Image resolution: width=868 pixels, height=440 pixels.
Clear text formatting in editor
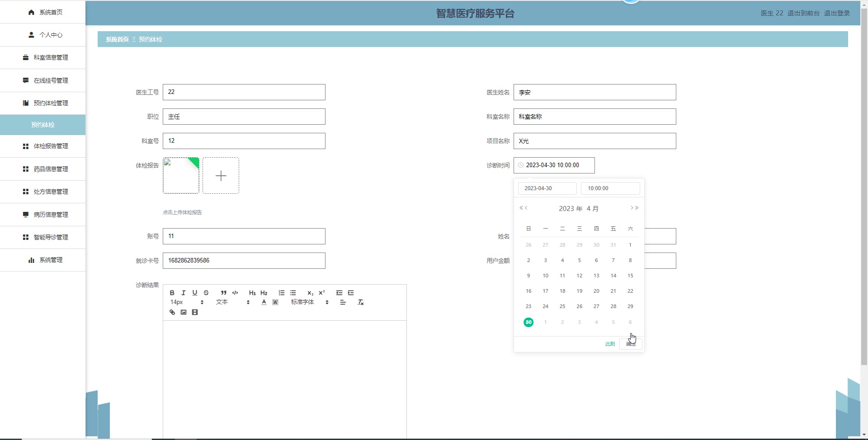[360, 302]
